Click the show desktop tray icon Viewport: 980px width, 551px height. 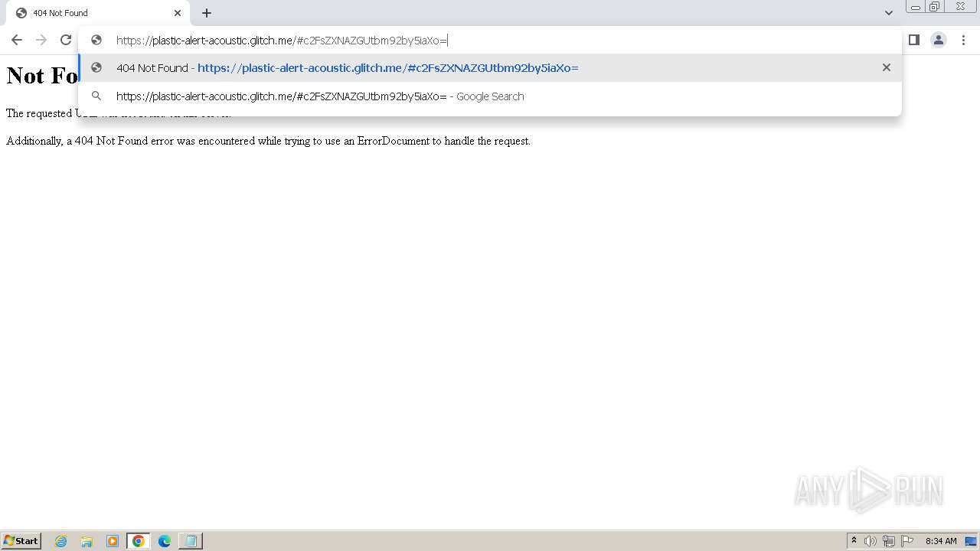pos(971,541)
